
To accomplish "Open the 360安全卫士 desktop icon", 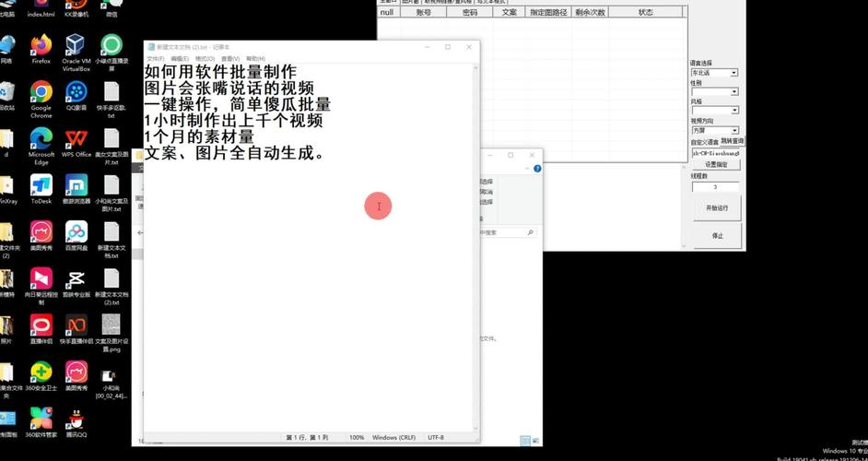I will tap(41, 372).
